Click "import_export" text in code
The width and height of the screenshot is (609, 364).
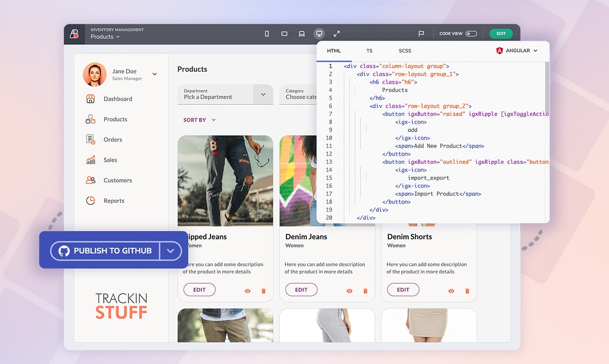coord(429,178)
